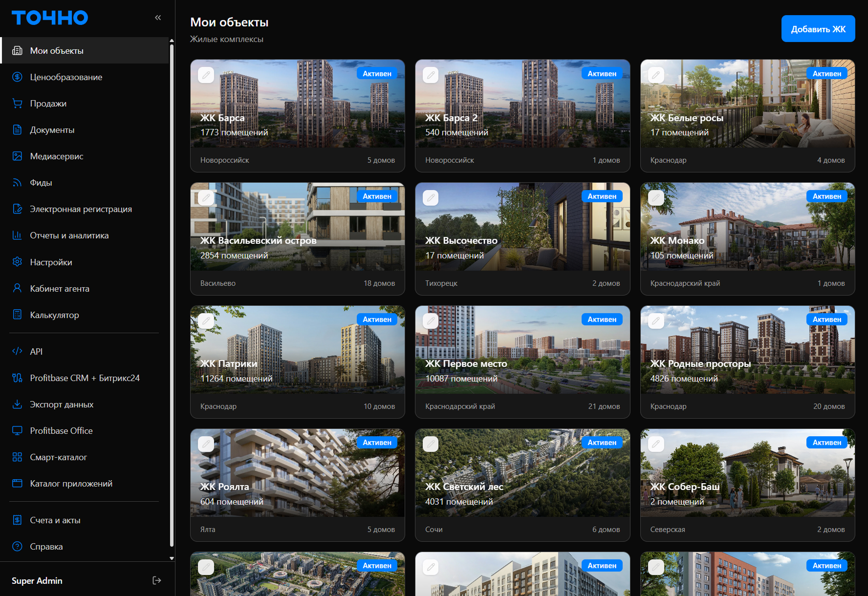
Task: Click the Активен badge on ЖК Высочество
Action: [x=602, y=196]
